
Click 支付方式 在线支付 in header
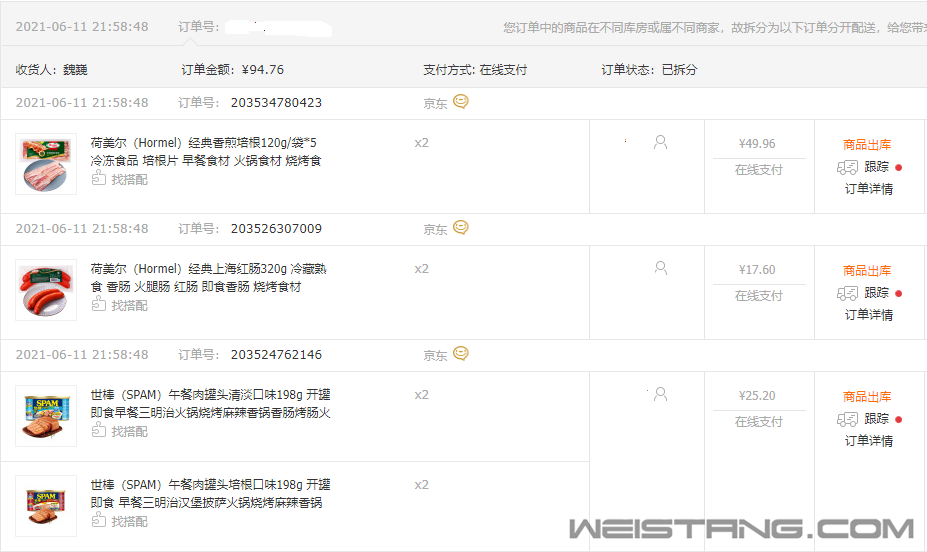tap(475, 69)
